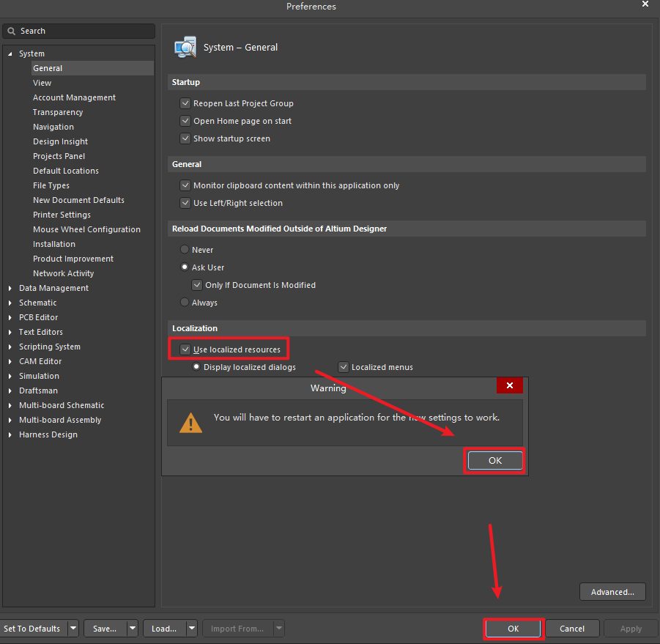Click the warning triangle icon in dialog
Image resolution: width=660 pixels, height=644 pixels.
pyautogui.click(x=190, y=422)
